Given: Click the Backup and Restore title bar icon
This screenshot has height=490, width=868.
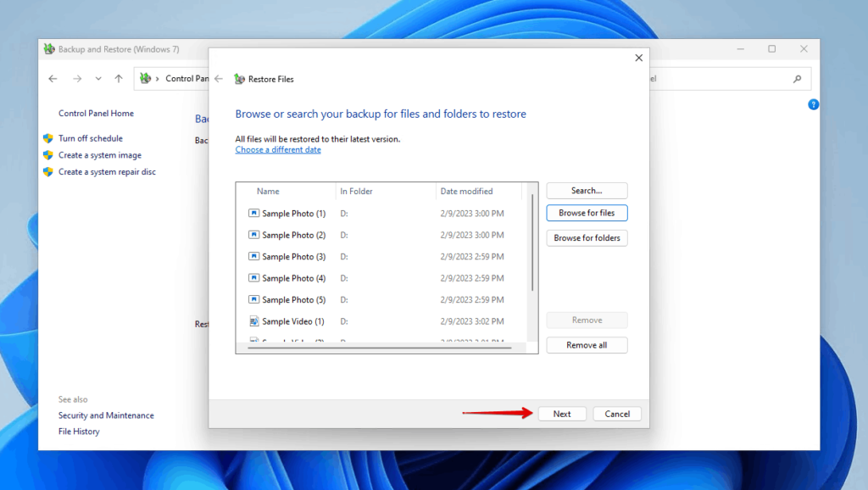Looking at the screenshot, I should pos(48,49).
